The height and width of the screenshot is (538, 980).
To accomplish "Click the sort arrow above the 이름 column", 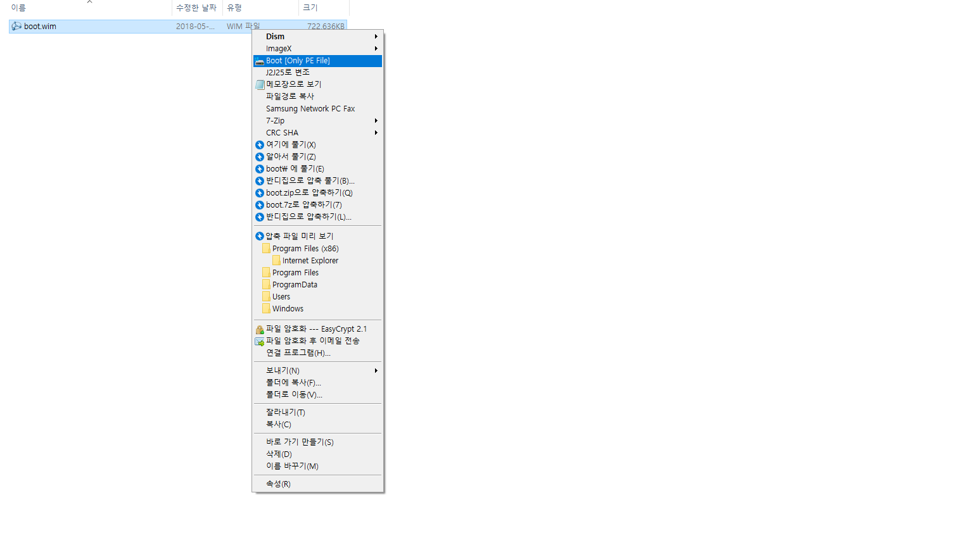I will click(90, 2).
